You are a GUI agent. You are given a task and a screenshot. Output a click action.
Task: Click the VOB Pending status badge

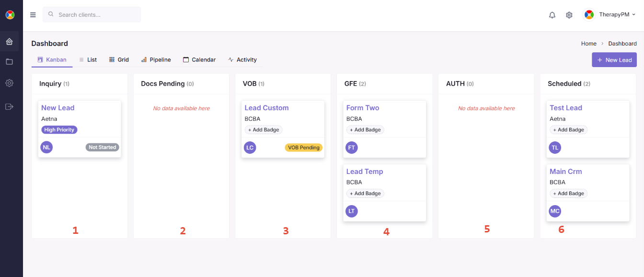pyautogui.click(x=303, y=148)
